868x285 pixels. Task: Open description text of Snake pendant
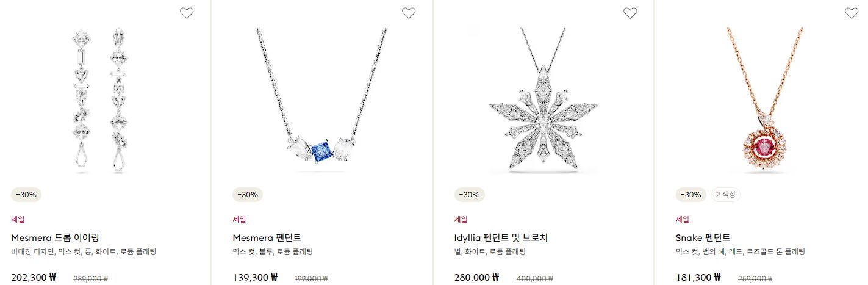coord(741,251)
